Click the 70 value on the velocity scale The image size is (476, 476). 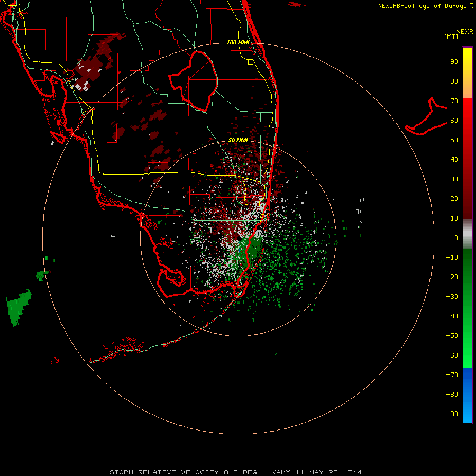454,101
